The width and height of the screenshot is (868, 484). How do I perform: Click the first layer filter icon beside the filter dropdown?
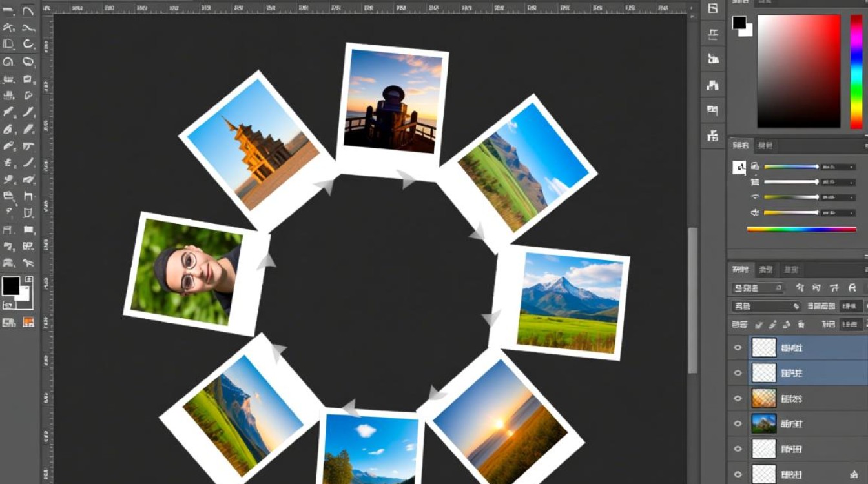coord(800,288)
